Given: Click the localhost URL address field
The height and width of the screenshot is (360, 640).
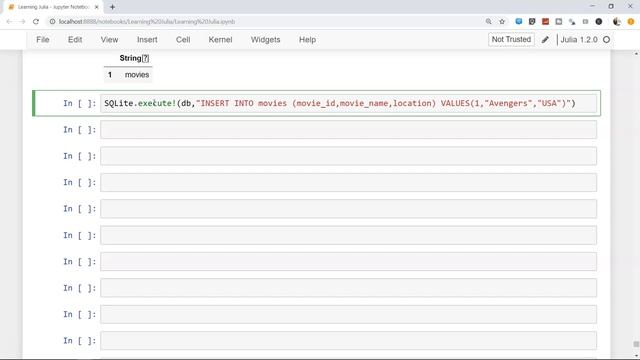Looking at the screenshot, I should (x=147, y=22).
